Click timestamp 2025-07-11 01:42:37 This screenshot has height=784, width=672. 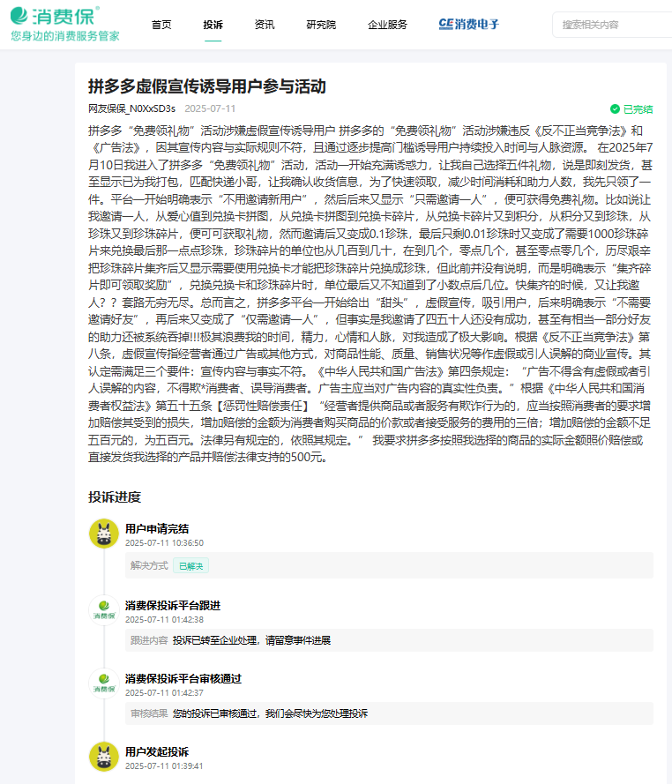point(165,693)
